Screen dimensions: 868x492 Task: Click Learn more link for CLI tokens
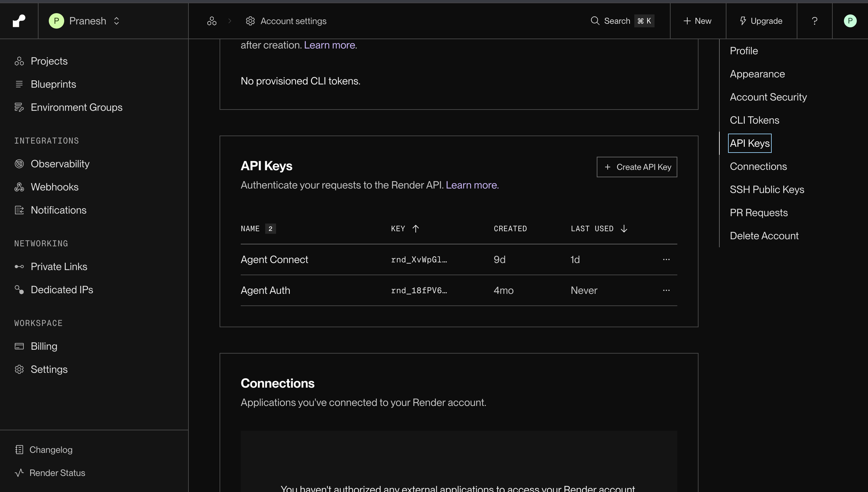point(329,45)
